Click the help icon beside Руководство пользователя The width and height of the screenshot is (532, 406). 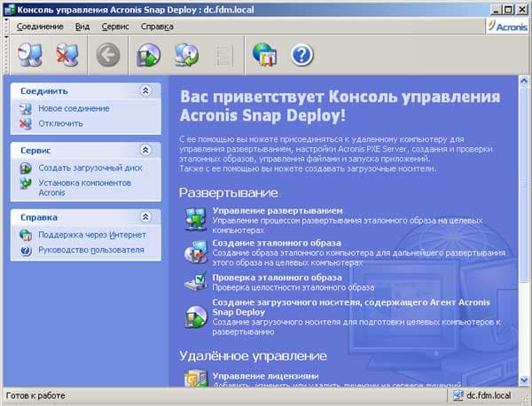pos(26,250)
